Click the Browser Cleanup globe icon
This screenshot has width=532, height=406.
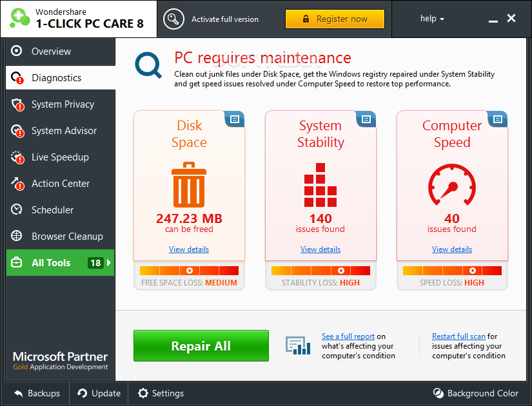point(16,236)
